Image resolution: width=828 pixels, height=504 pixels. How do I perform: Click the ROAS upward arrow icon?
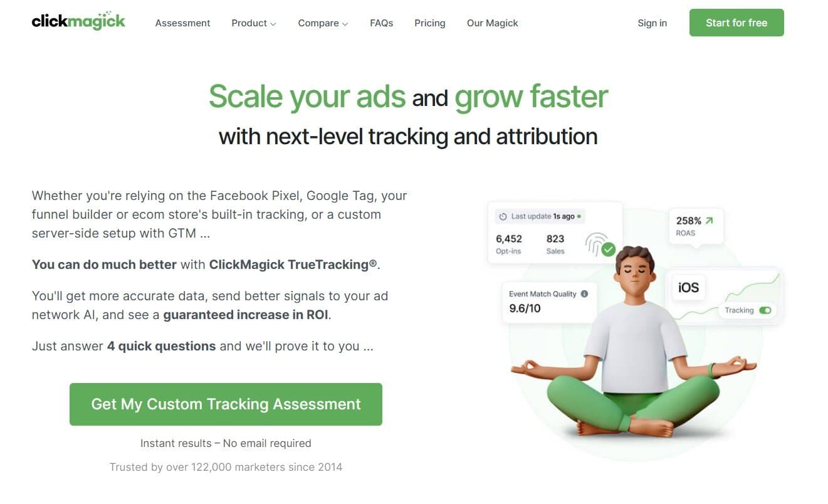click(x=709, y=221)
